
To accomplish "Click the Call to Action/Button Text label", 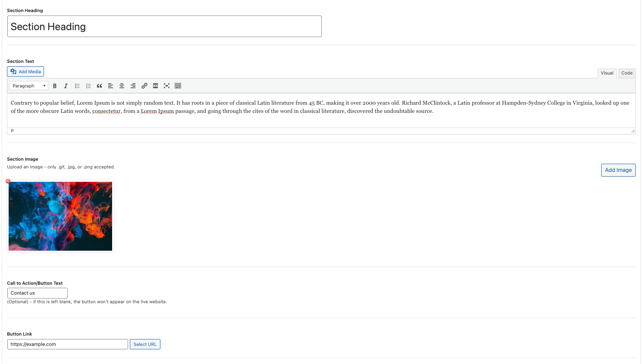I will 35,283.
